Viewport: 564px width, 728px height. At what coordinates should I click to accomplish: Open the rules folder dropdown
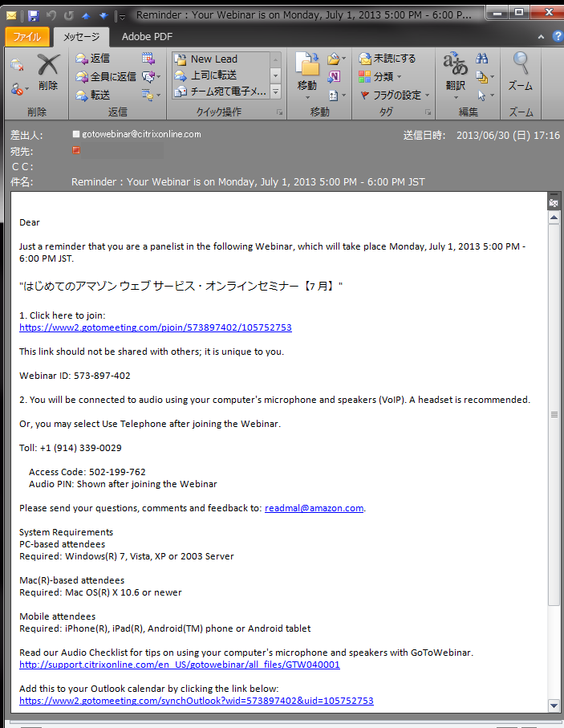click(336, 59)
